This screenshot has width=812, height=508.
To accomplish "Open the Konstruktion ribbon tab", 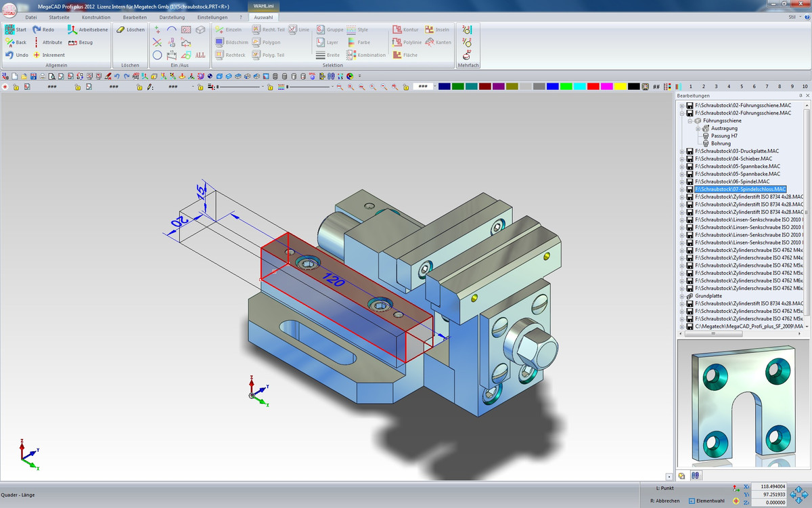I will pyautogui.click(x=96, y=17).
